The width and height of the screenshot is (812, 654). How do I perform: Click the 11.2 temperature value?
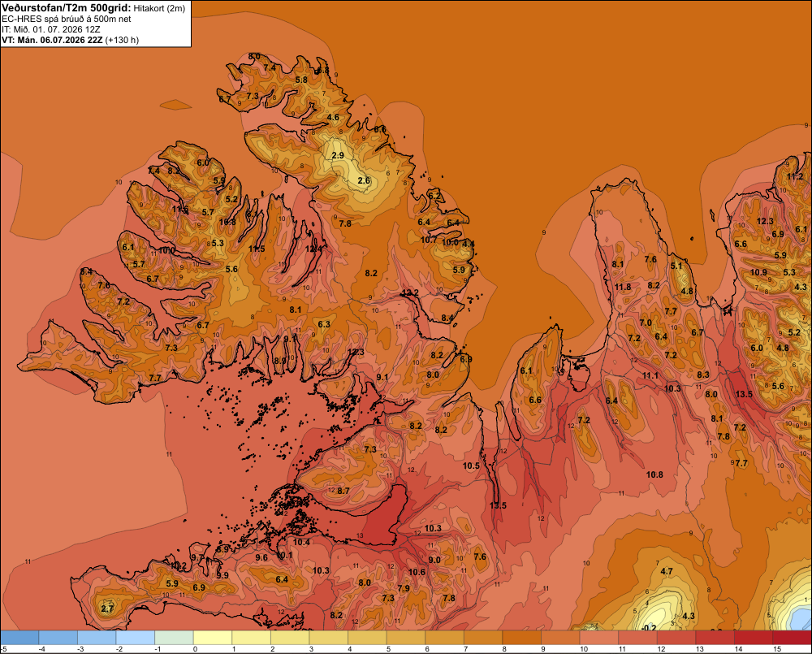(x=795, y=177)
